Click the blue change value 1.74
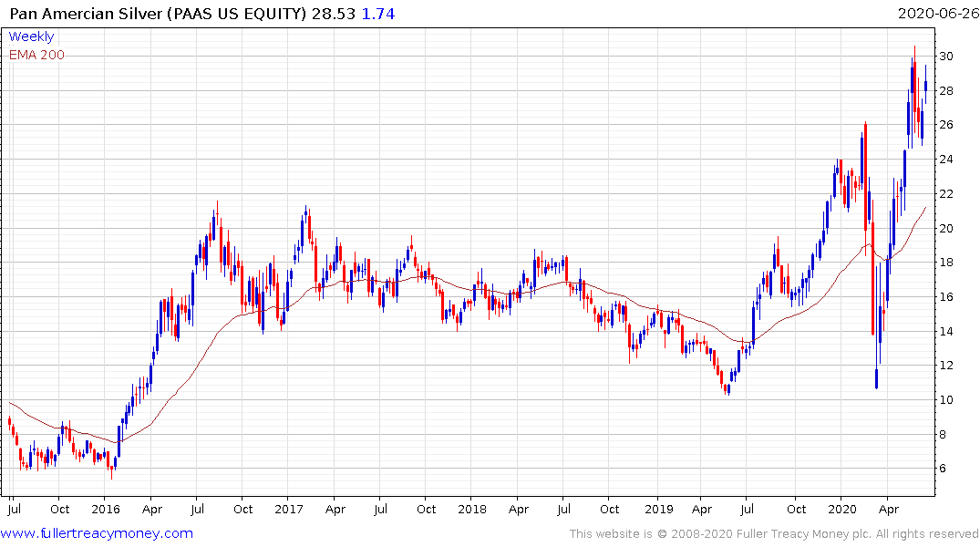Viewport: 980px width, 547px height. pos(378,14)
